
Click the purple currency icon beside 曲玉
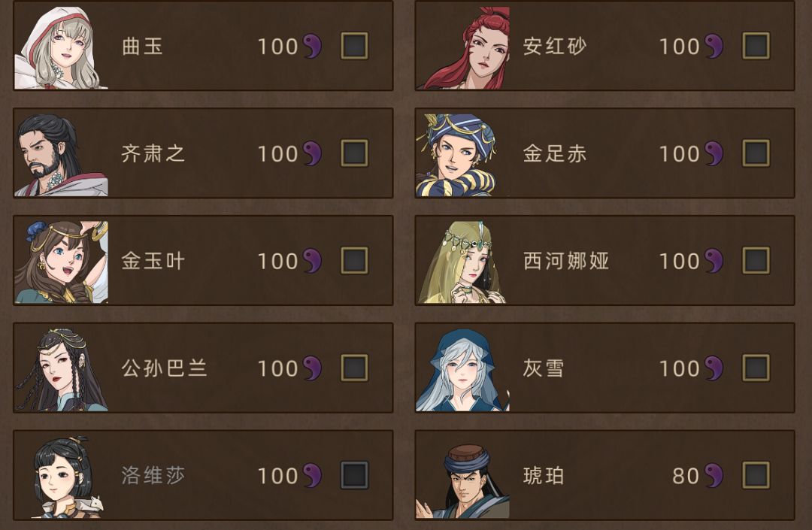pyautogui.click(x=312, y=46)
